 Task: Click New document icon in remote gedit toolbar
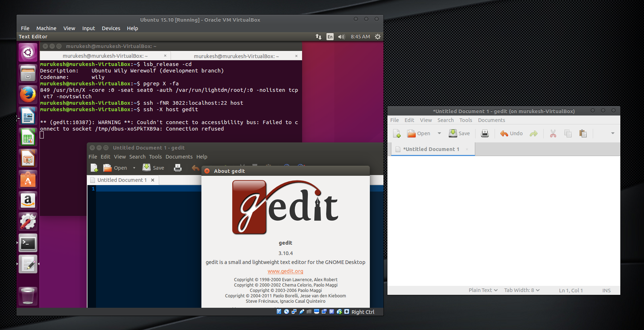click(397, 133)
